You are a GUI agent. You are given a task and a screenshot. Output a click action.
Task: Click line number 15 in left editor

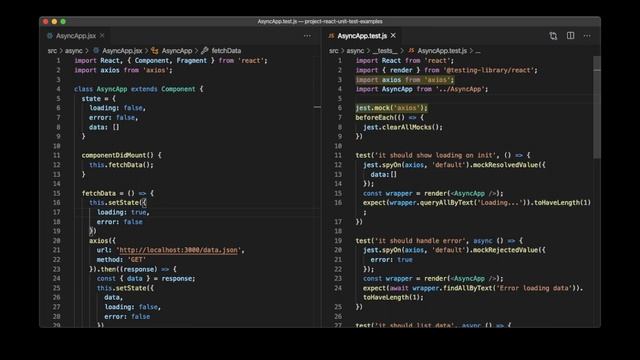(56, 193)
